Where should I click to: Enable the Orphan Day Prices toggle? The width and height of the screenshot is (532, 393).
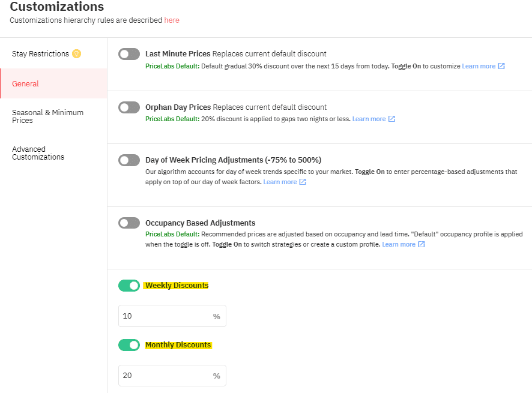point(128,106)
